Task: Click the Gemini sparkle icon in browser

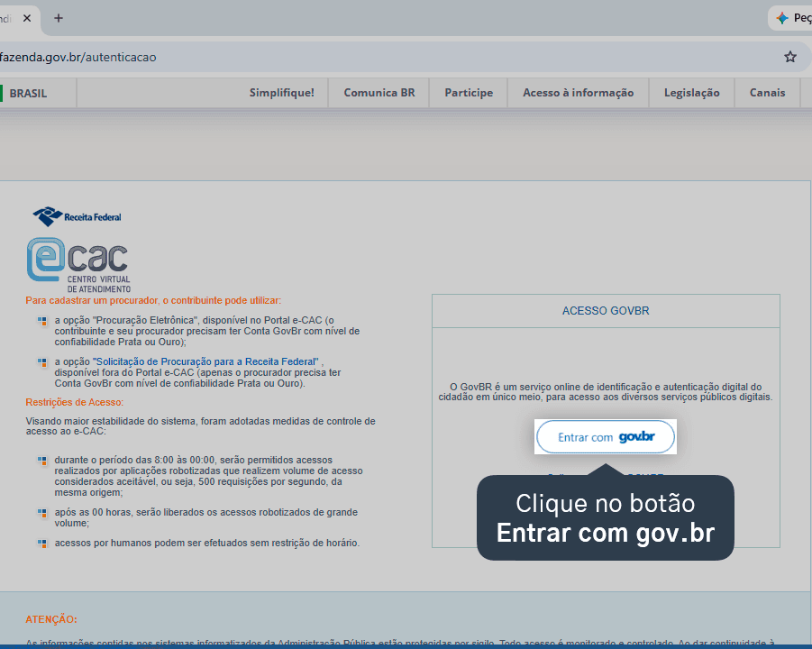Action: (x=782, y=18)
